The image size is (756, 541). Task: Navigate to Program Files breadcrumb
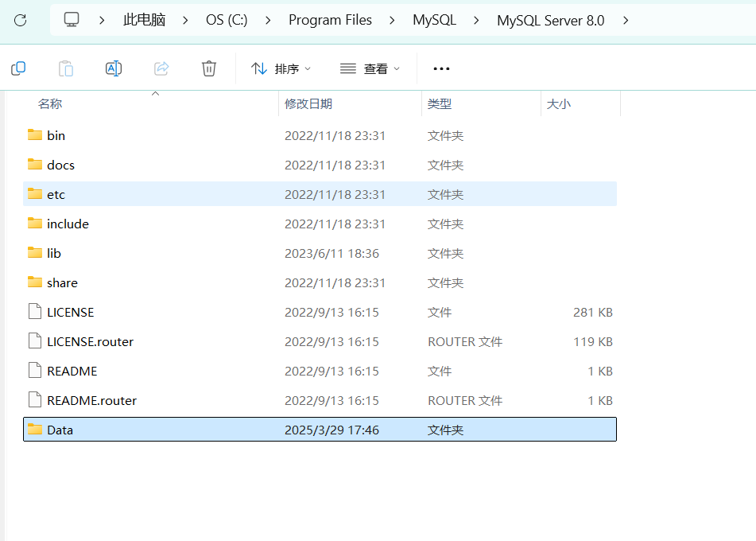330,20
